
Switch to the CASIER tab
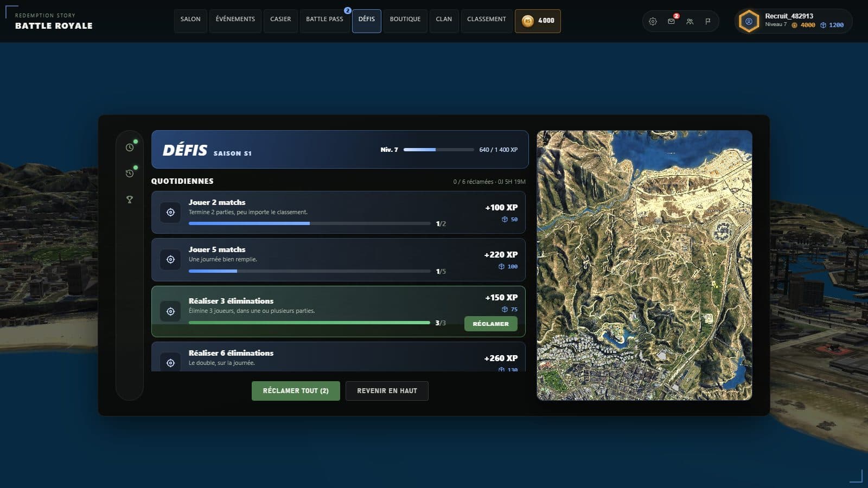pos(280,21)
